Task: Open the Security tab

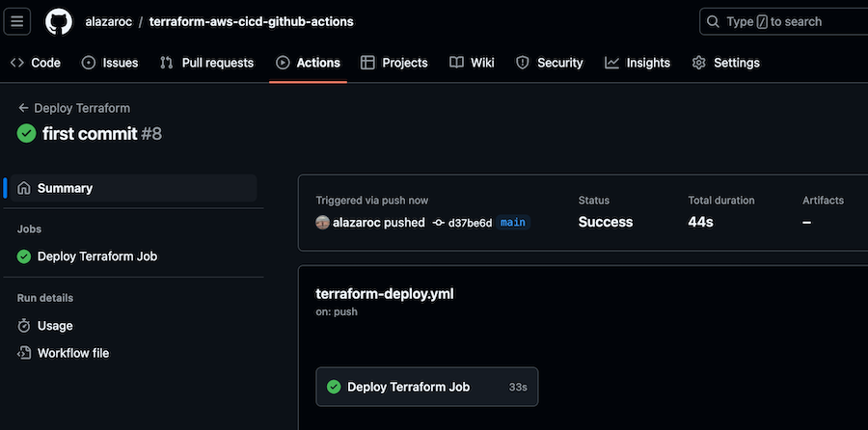Action: tap(549, 63)
